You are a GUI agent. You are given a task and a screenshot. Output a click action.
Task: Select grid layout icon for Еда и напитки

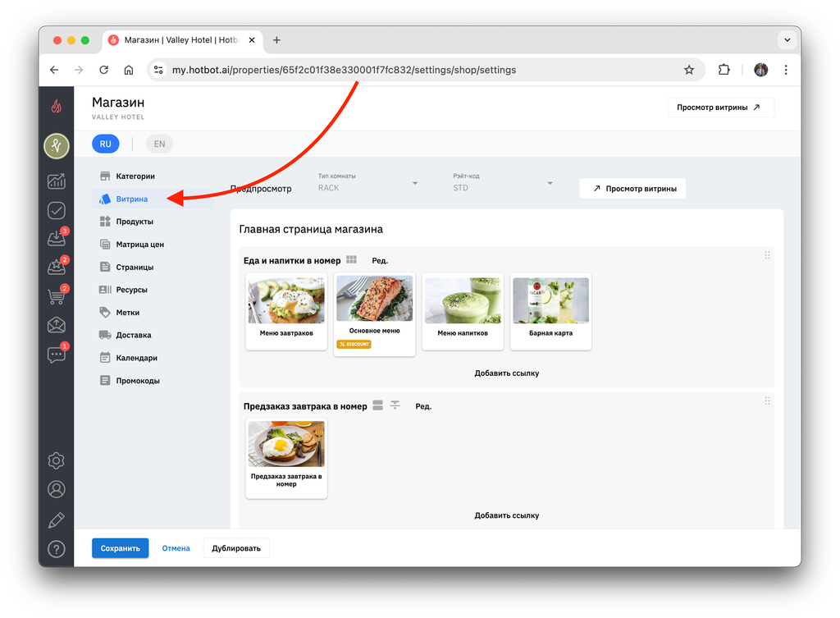point(351,260)
